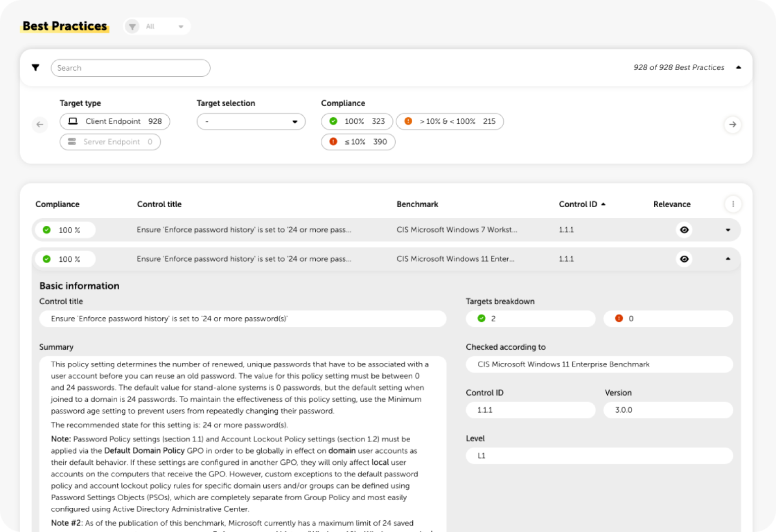Toggle the Server Endpoint filter chip
The width and height of the screenshot is (776, 532).
tap(110, 142)
